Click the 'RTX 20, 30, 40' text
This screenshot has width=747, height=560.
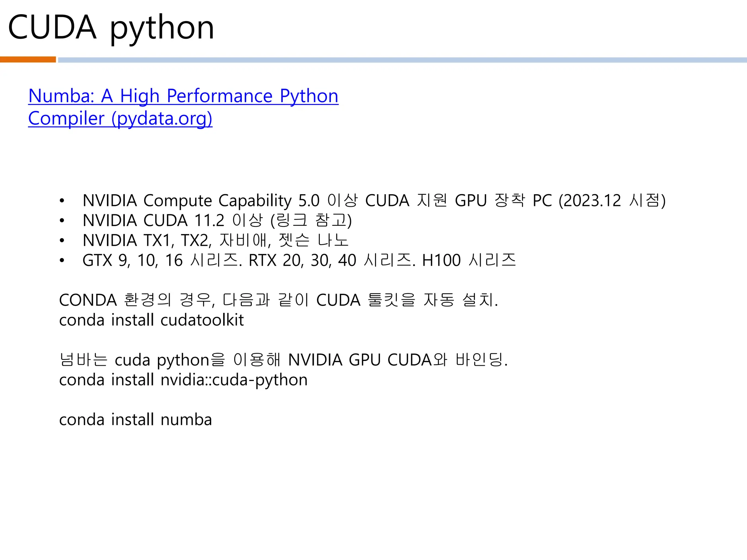[x=302, y=260]
